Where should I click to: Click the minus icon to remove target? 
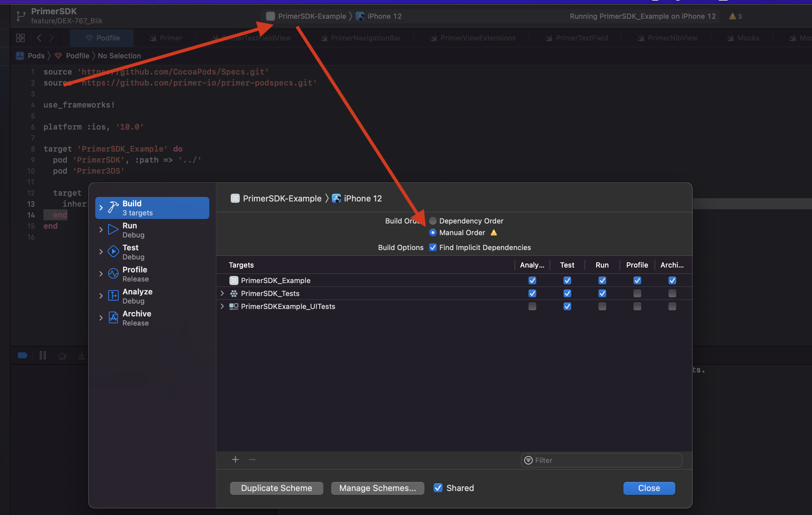[x=252, y=460]
